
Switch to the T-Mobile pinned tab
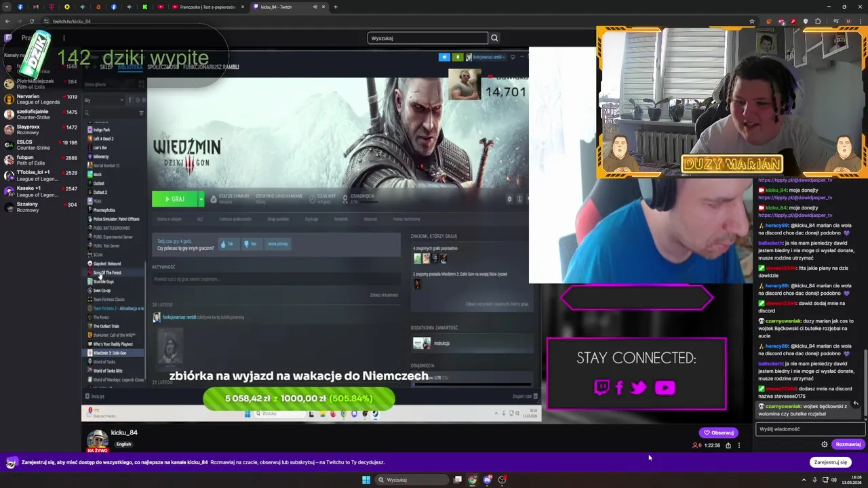coord(52,7)
